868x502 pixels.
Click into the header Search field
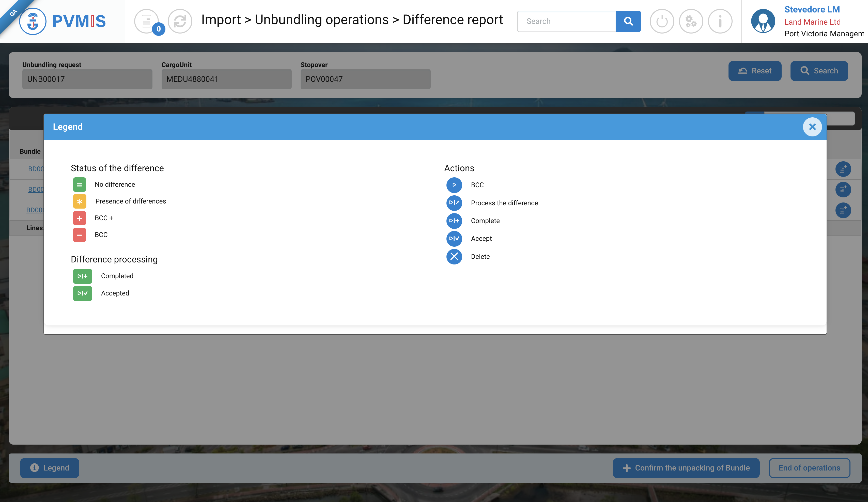[x=566, y=21]
